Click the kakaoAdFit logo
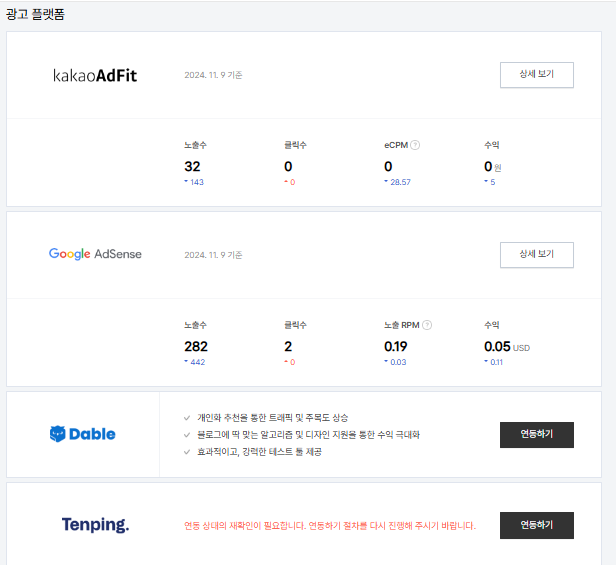Image resolution: width=616 pixels, height=565 pixels. (95, 75)
